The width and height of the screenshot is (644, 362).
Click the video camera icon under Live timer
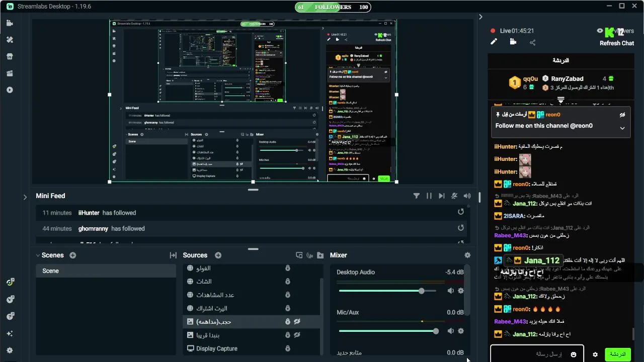513,42
